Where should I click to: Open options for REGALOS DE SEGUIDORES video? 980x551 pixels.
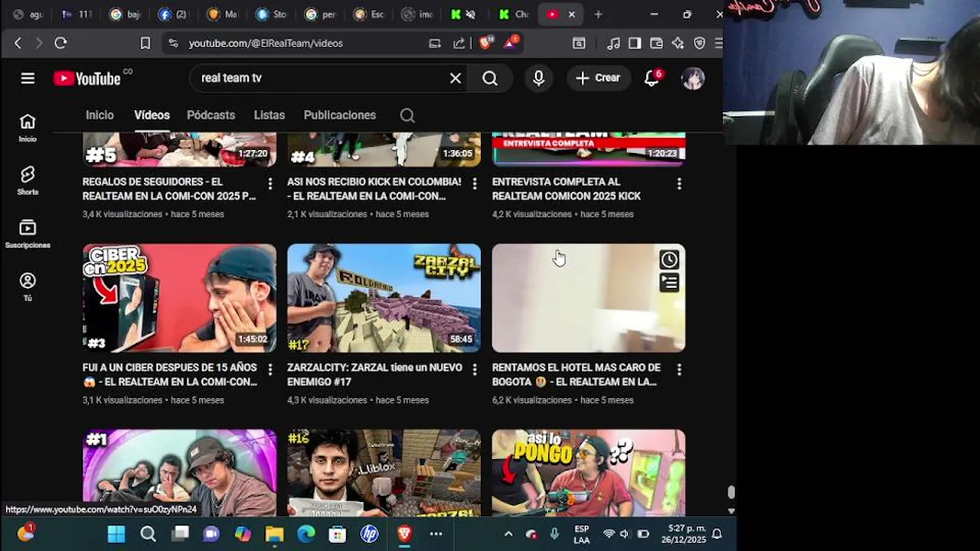(269, 184)
